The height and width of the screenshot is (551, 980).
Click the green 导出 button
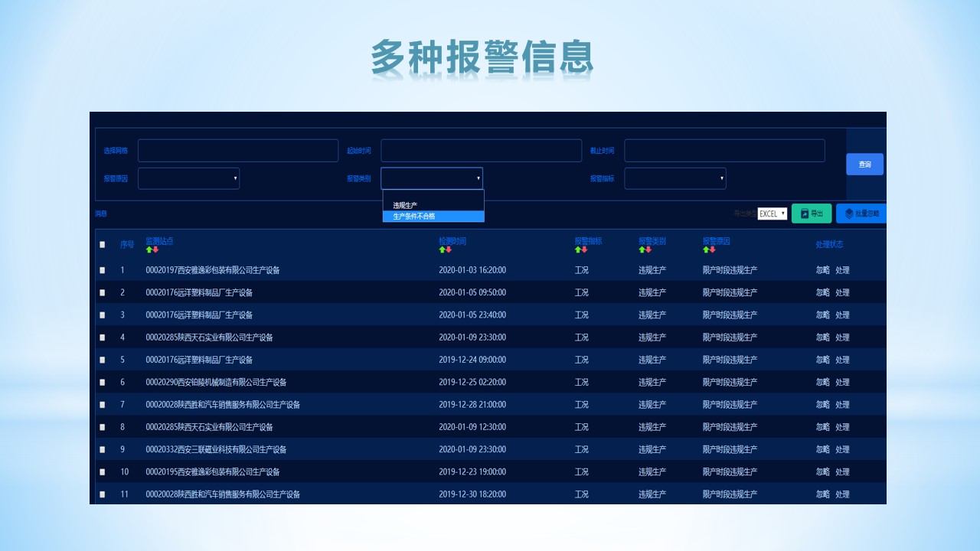(812, 214)
